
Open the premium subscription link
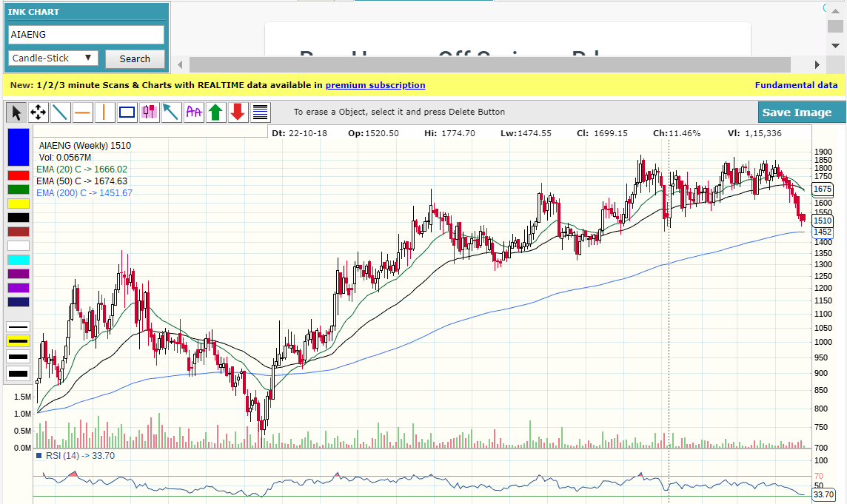pyautogui.click(x=375, y=85)
